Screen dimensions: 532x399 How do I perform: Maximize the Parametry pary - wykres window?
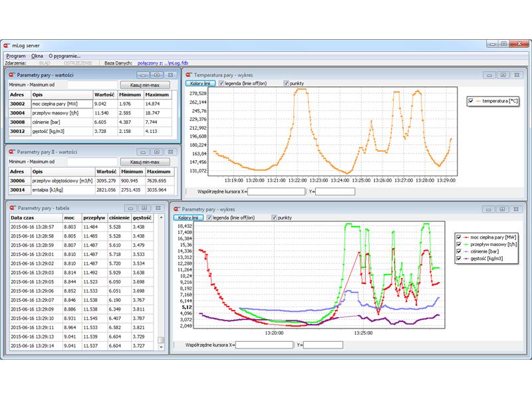click(x=503, y=208)
